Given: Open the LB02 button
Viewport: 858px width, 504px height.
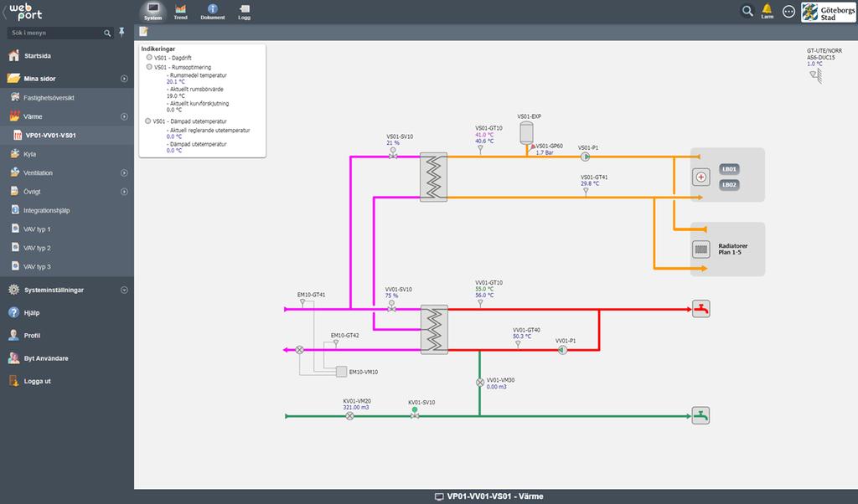Looking at the screenshot, I should pyautogui.click(x=729, y=185).
